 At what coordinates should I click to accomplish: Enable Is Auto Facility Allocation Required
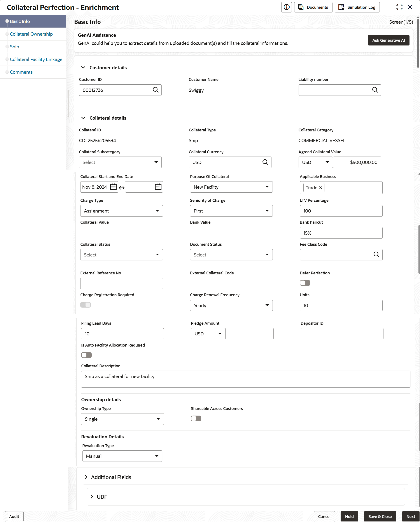pos(86,355)
